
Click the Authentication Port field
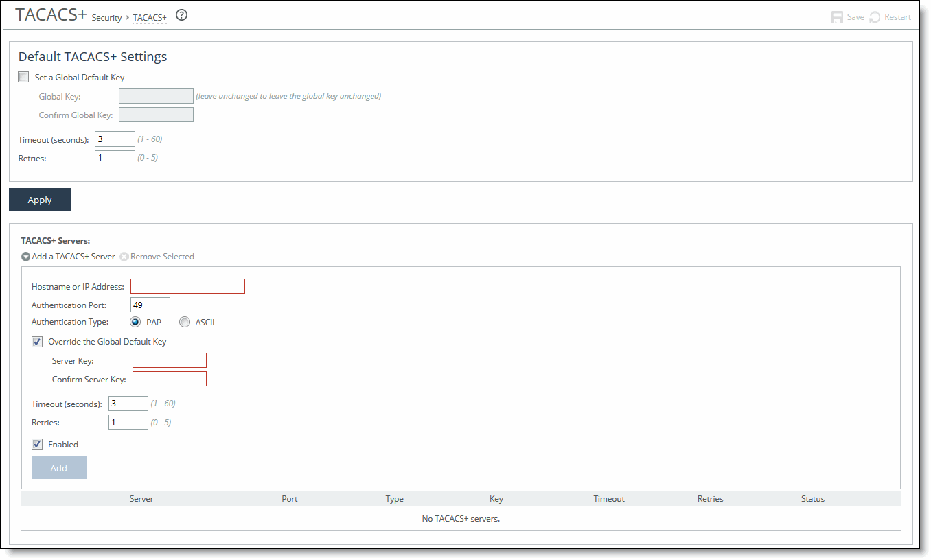pyautogui.click(x=150, y=304)
